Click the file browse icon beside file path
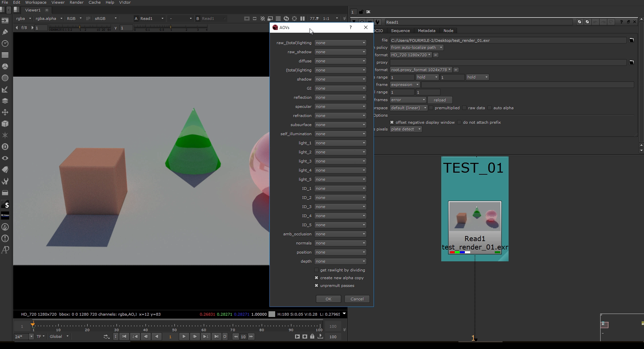Screen dimensions: 644x349 (632, 40)
